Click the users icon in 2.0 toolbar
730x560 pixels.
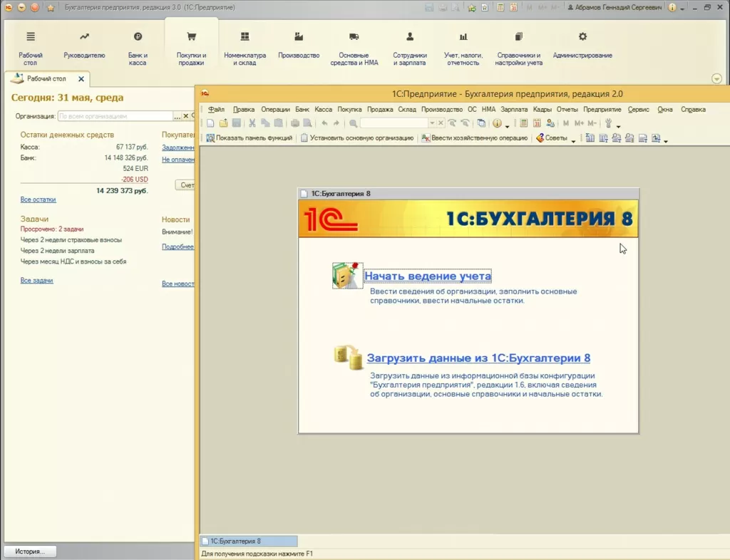[550, 123]
